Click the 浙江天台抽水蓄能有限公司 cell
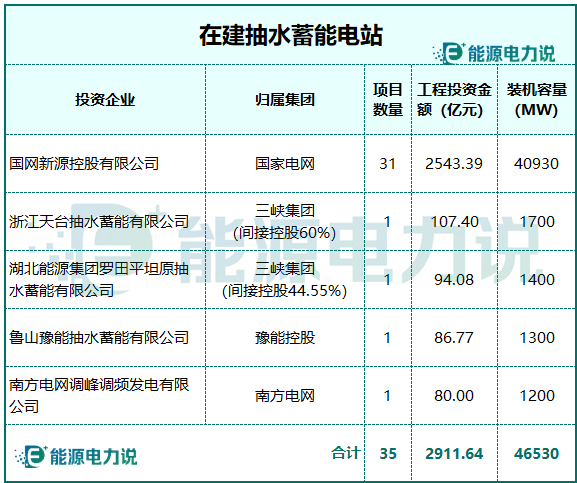The image size is (577, 483). pyautogui.click(x=99, y=222)
